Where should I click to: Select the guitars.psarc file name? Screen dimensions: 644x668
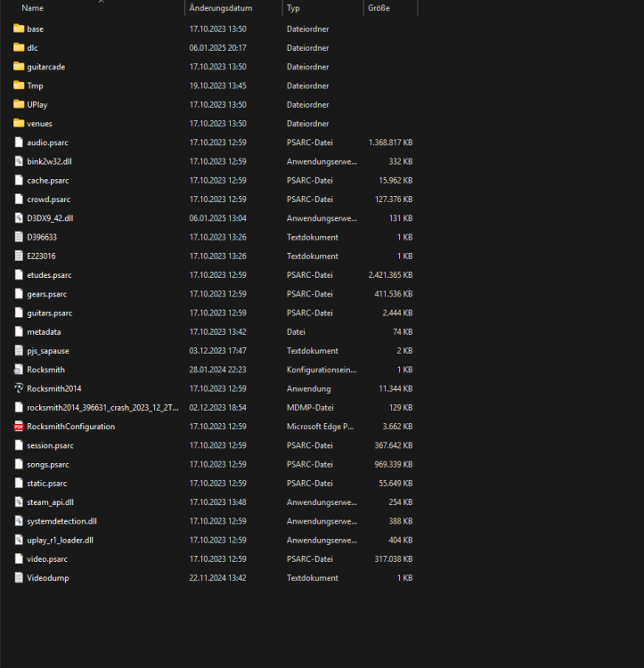tap(49, 313)
